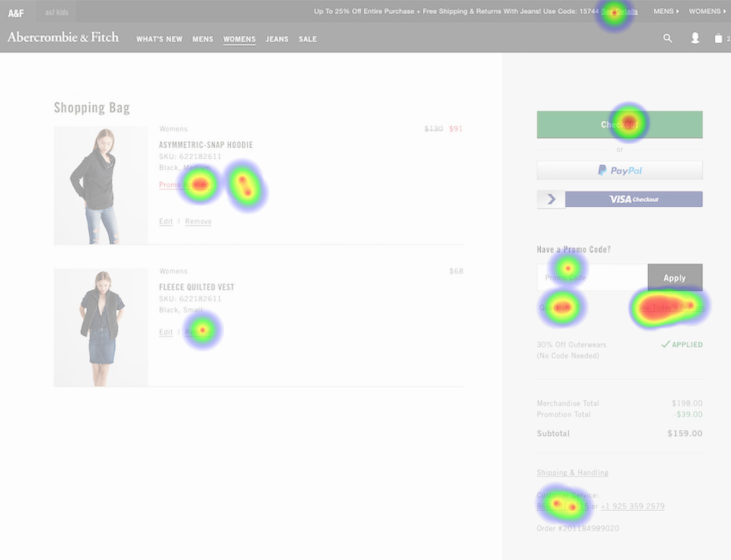Open the shopping bag icon in header
Screen dimensions: 731x560
(718, 38)
